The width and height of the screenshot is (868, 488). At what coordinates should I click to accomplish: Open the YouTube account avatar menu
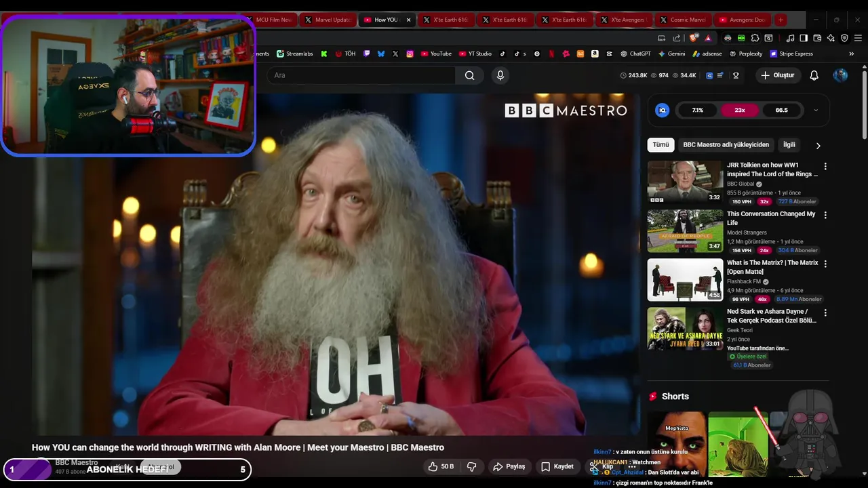tap(840, 75)
